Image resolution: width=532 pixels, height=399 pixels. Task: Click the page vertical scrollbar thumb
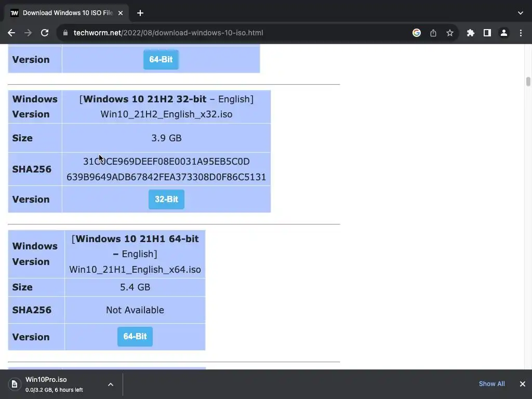(x=528, y=82)
